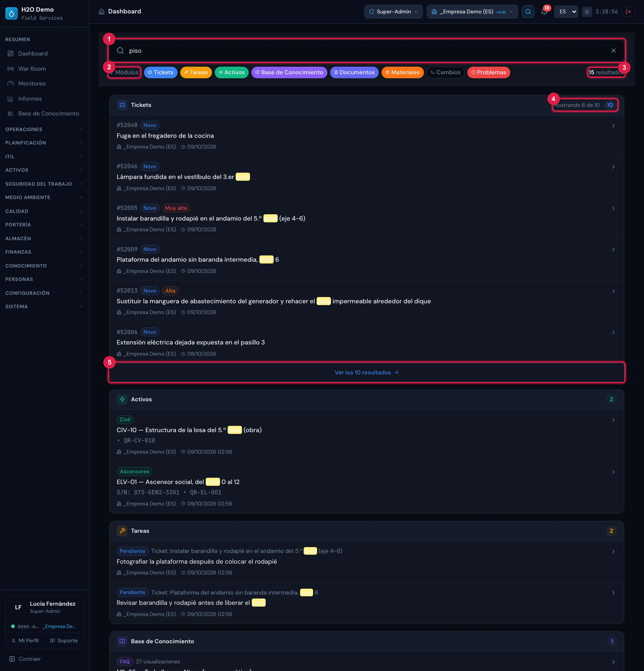Image resolution: width=644 pixels, height=671 pixels.
Task: Open notifications bell with 18 badge
Action: [544, 12]
